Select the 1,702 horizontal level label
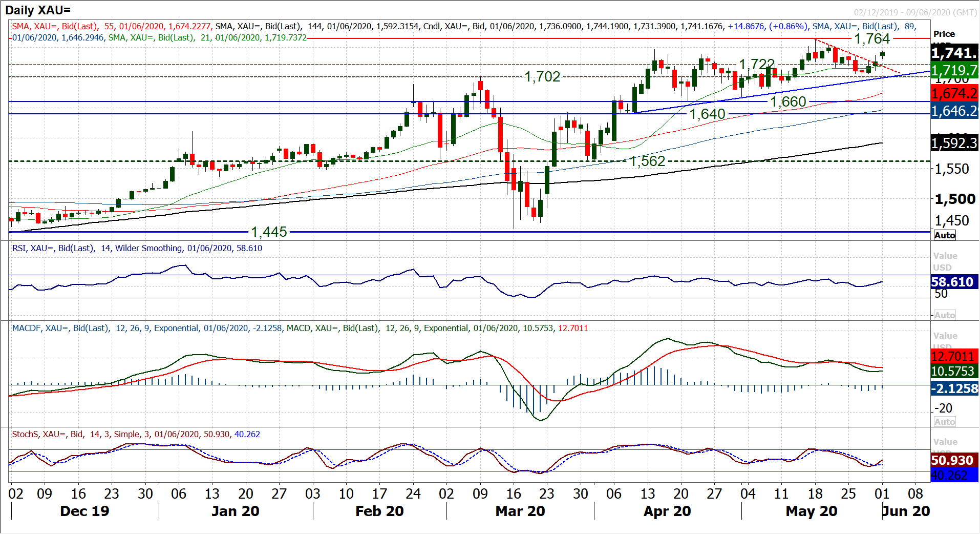Screen dimensions: 980x534 [x=542, y=77]
